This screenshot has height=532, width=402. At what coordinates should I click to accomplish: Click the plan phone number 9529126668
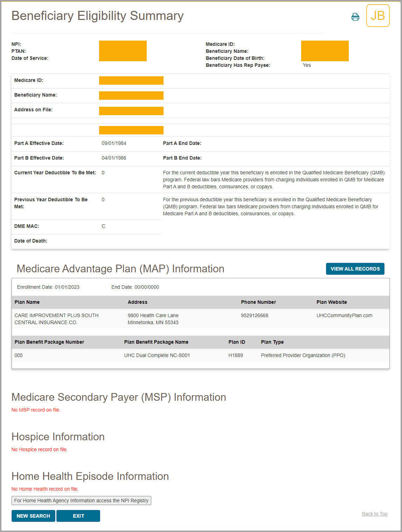pyautogui.click(x=255, y=315)
